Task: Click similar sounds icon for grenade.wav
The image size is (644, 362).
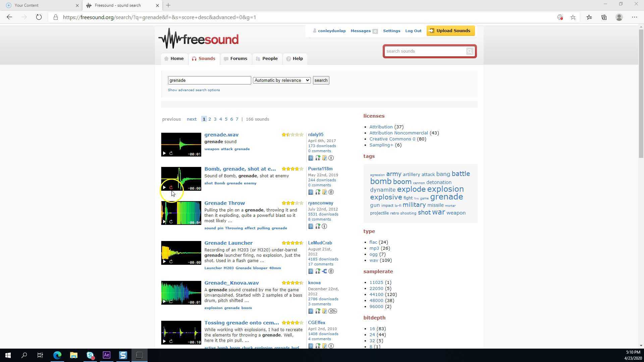Action: [x=318, y=158]
